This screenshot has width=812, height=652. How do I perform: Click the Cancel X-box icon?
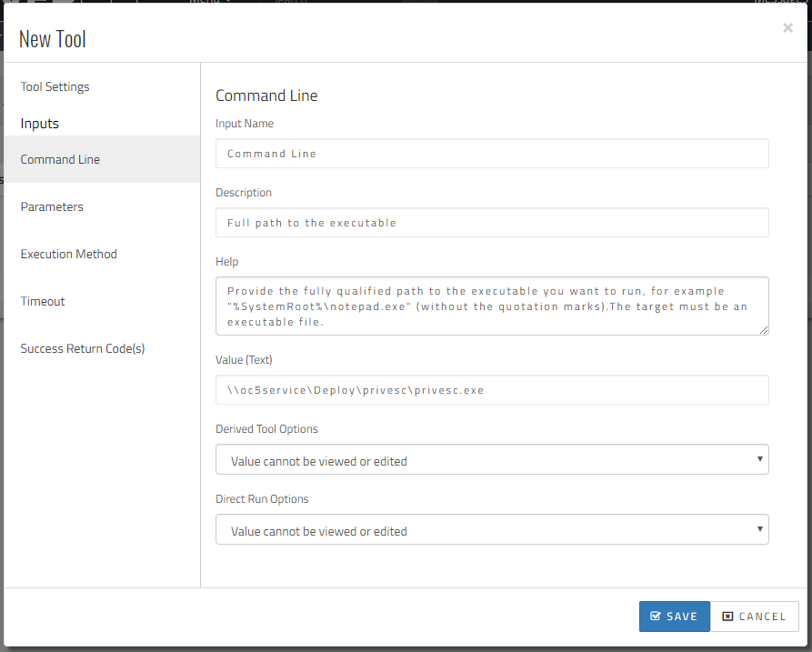coord(727,617)
